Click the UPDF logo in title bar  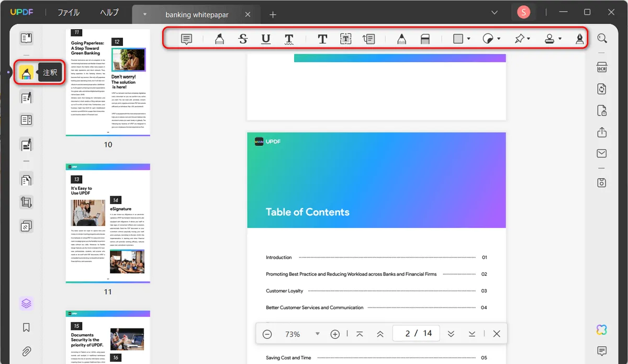coord(21,13)
